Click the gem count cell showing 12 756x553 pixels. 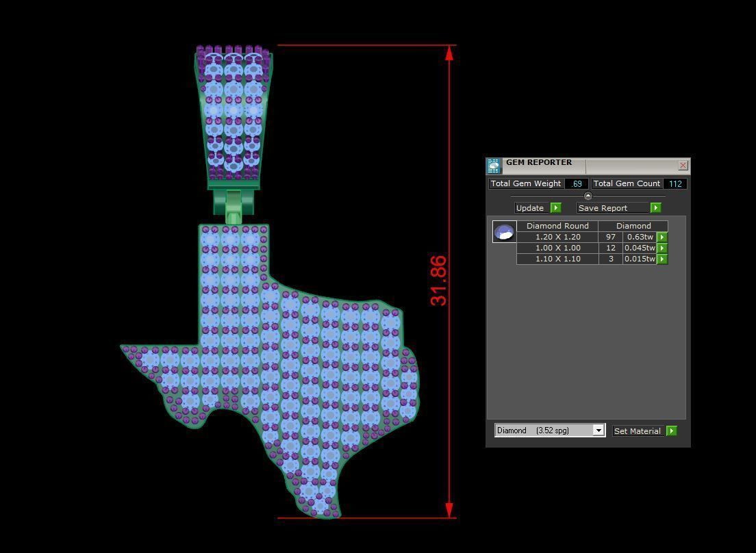click(x=611, y=248)
